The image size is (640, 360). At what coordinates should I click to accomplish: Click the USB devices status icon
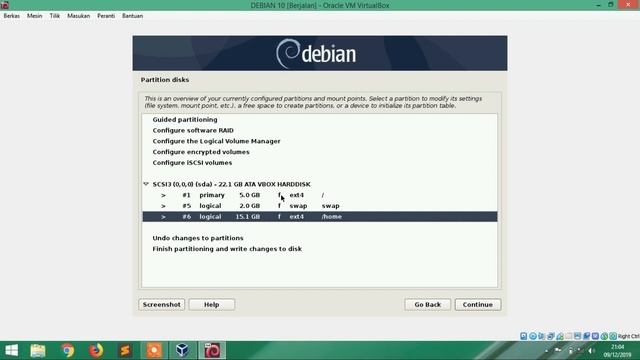pyautogui.click(x=560, y=336)
